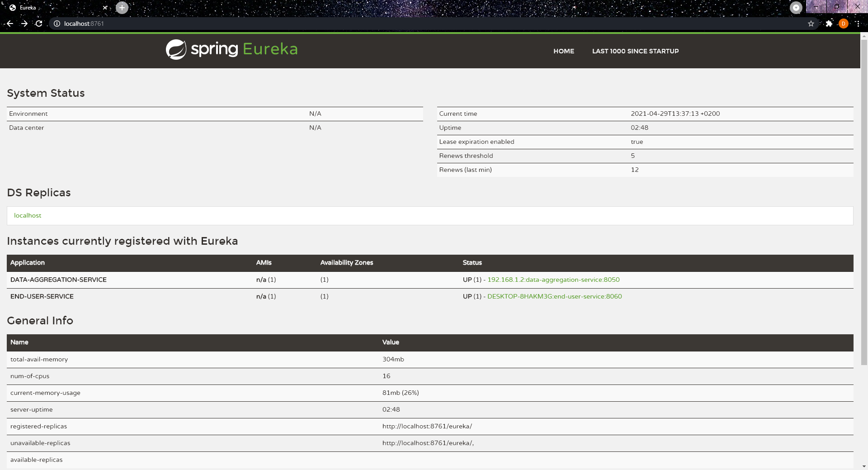Reload the Eureka page
This screenshot has height=470, width=868.
coord(39,24)
